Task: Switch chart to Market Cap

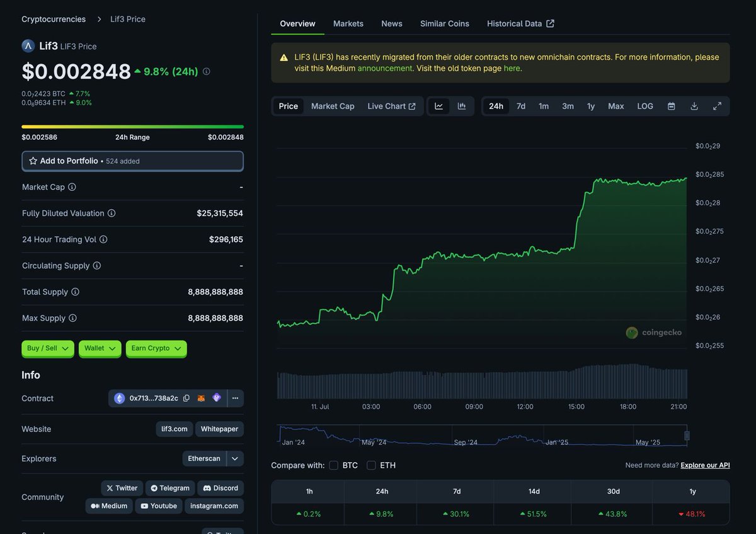Action: 333,106
